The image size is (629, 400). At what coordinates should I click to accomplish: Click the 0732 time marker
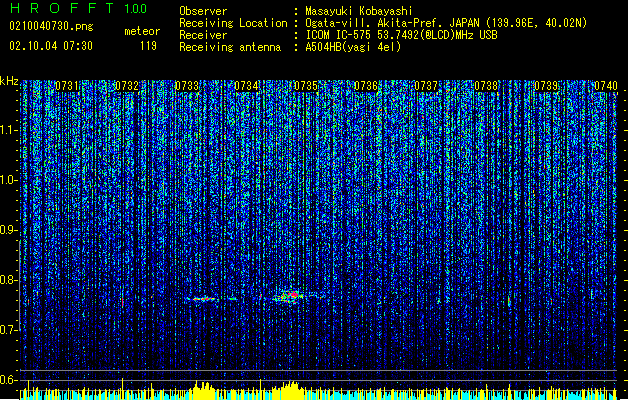click(x=127, y=86)
